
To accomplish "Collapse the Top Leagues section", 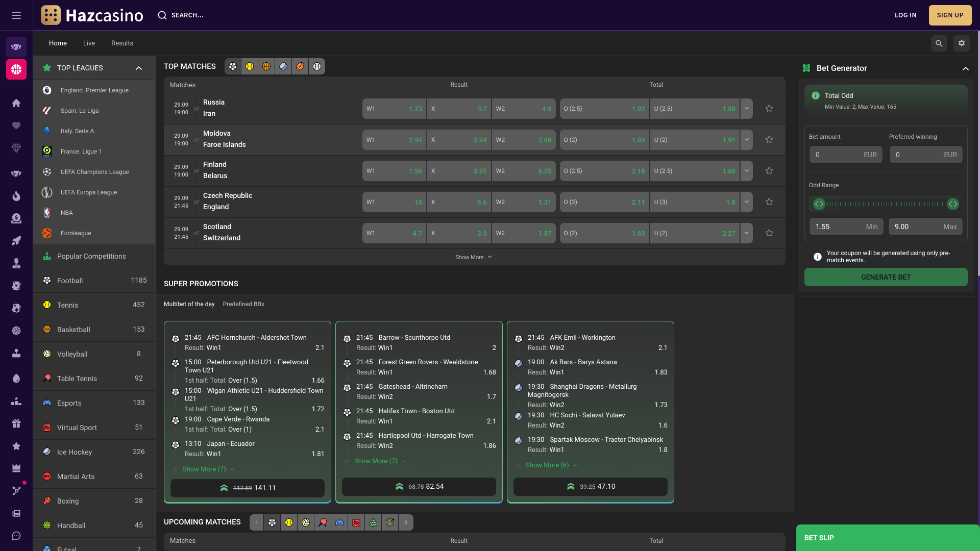I will [x=139, y=68].
